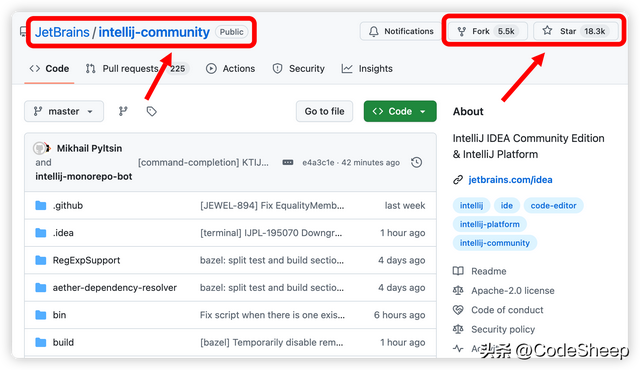Image resolution: width=640 pixels, height=370 pixels.
Task: Click the Go to file button
Action: (324, 111)
